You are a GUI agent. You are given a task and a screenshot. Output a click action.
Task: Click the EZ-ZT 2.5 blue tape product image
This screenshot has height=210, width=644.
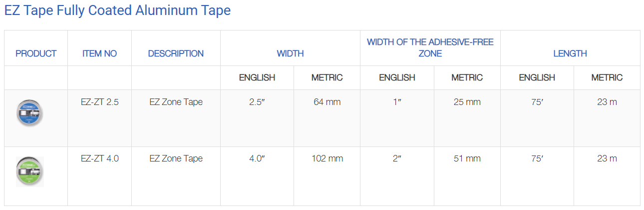(x=29, y=112)
